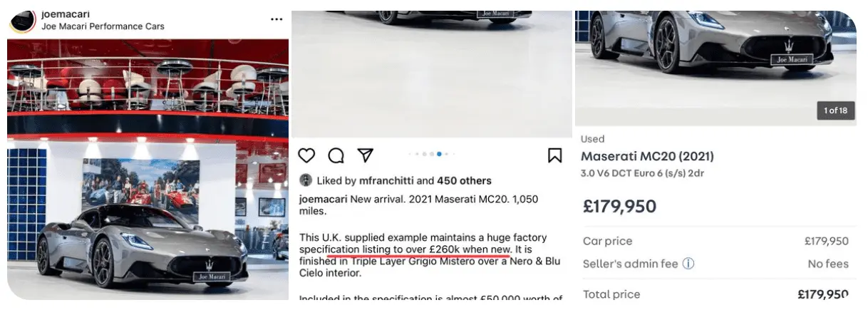The image size is (868, 315).
Task: Open the Maserati MC20 (2021) listing title
Action: tap(647, 156)
